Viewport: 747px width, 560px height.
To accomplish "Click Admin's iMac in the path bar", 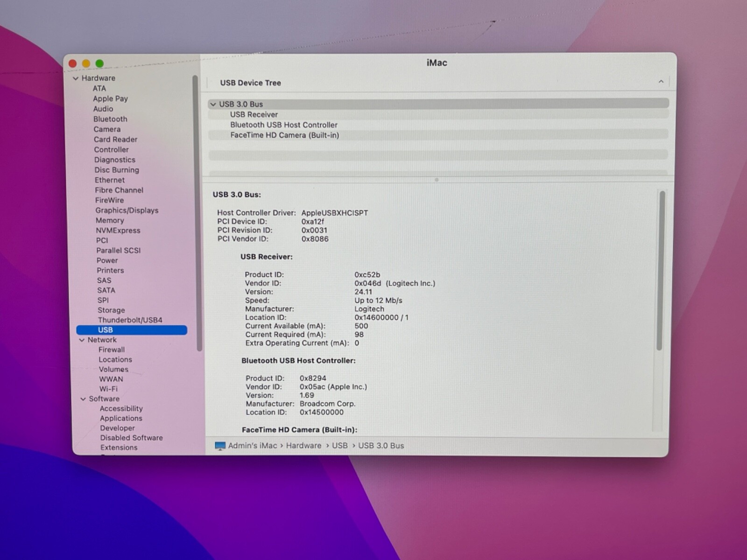I will (253, 446).
